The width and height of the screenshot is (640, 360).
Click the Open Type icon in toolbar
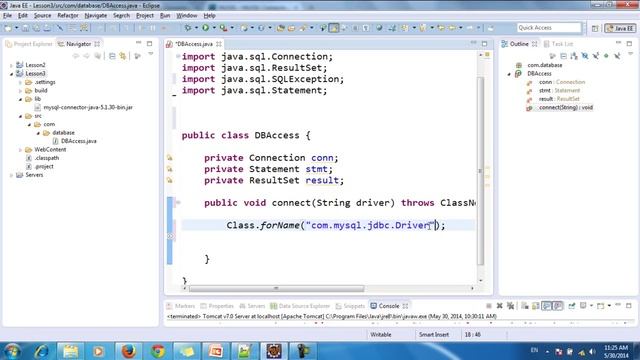tap(281, 28)
